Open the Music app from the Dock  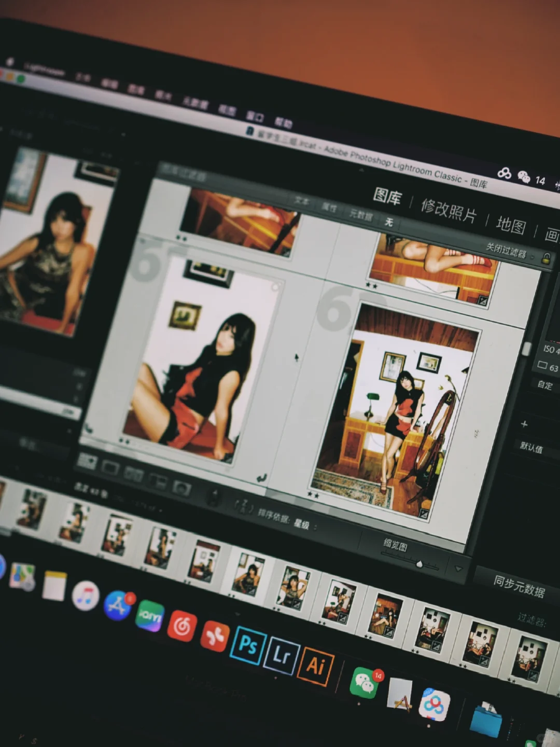click(85, 596)
